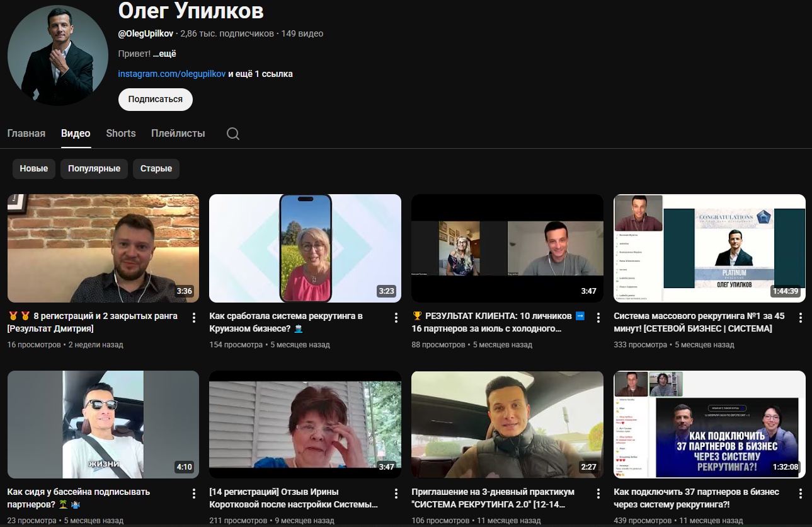
Task: Expand additional links via ещё 1 ссылка
Action: [x=260, y=74]
